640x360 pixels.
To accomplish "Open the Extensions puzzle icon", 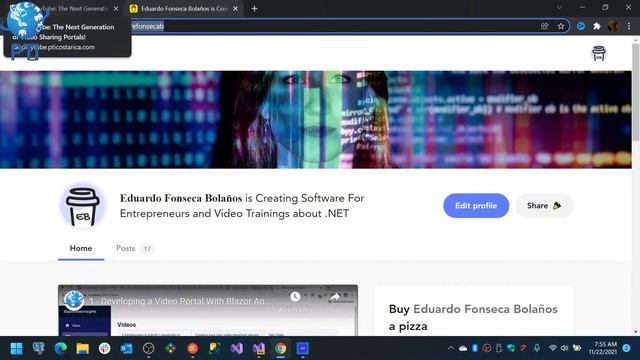I will (x=597, y=26).
